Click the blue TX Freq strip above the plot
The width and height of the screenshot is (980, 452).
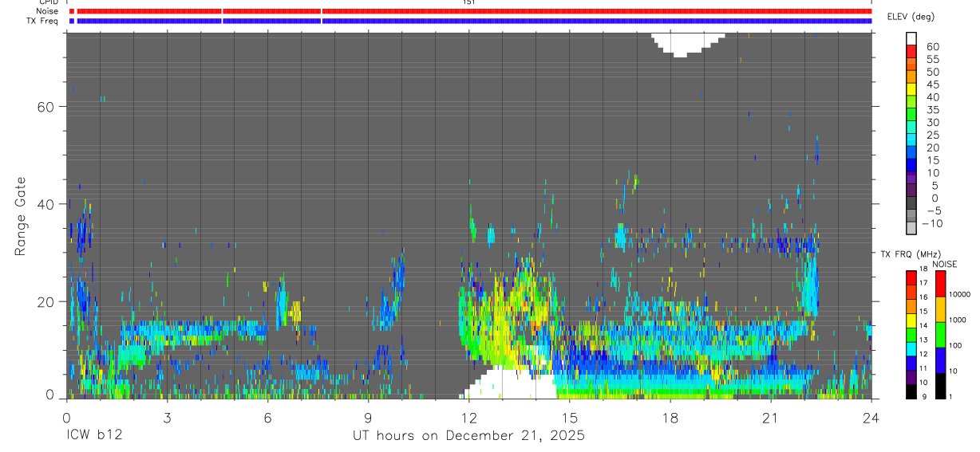pyautogui.click(x=471, y=21)
